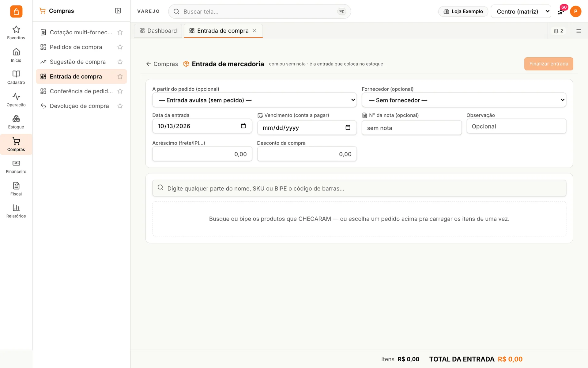Click the product search field for SKU or barcode
Viewport: 588px width, 368px height.
359,188
